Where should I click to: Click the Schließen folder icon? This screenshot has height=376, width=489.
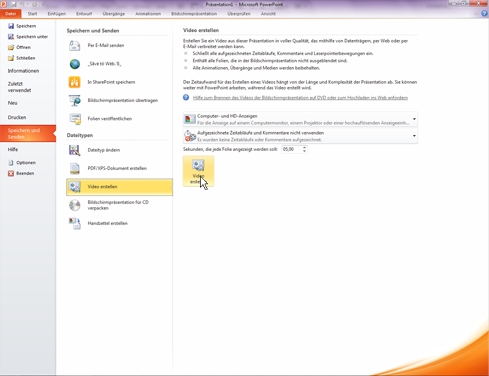pyautogui.click(x=11, y=58)
